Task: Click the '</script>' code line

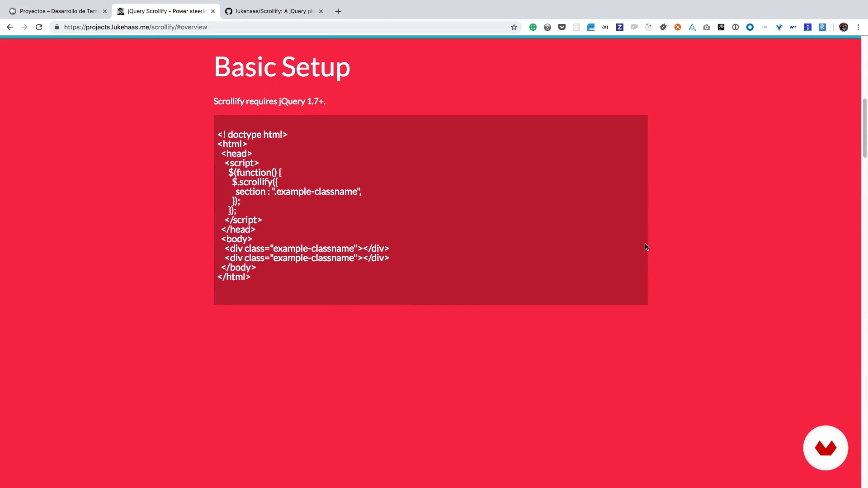Action: pos(243,220)
